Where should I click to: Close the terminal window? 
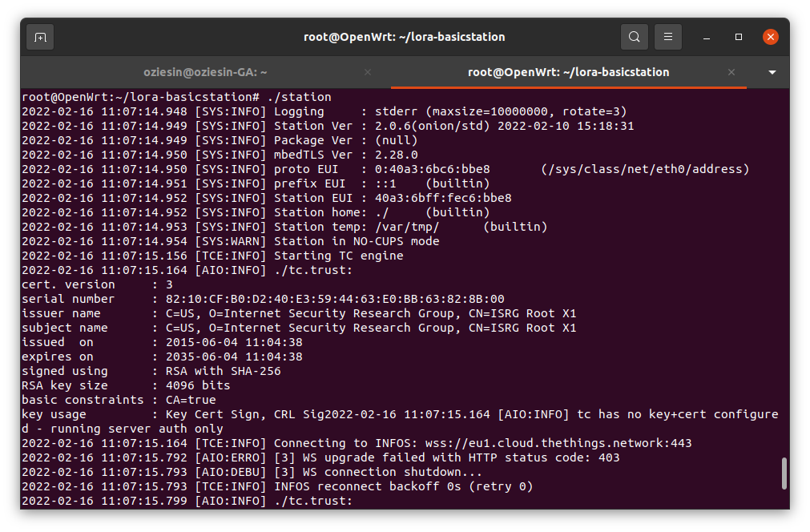click(770, 37)
